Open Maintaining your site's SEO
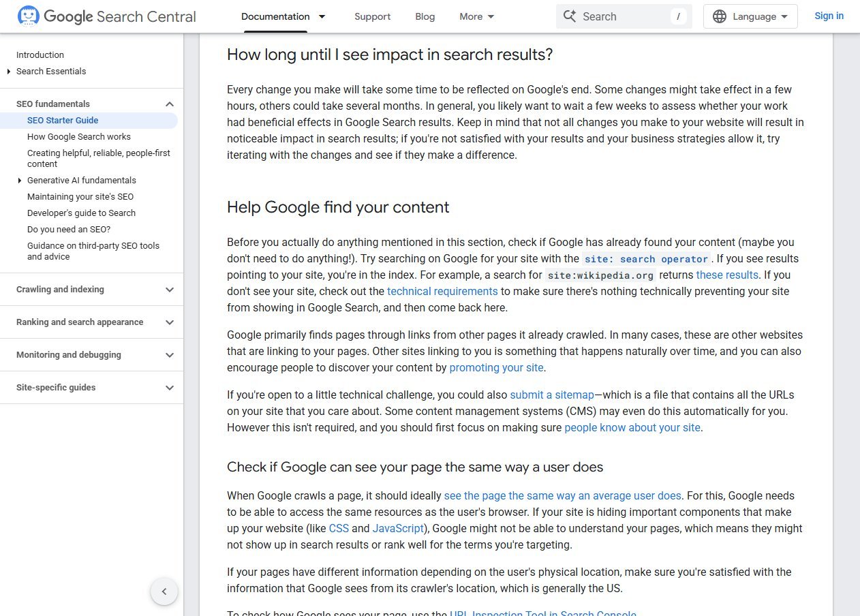Image resolution: width=860 pixels, height=616 pixels. click(x=80, y=197)
